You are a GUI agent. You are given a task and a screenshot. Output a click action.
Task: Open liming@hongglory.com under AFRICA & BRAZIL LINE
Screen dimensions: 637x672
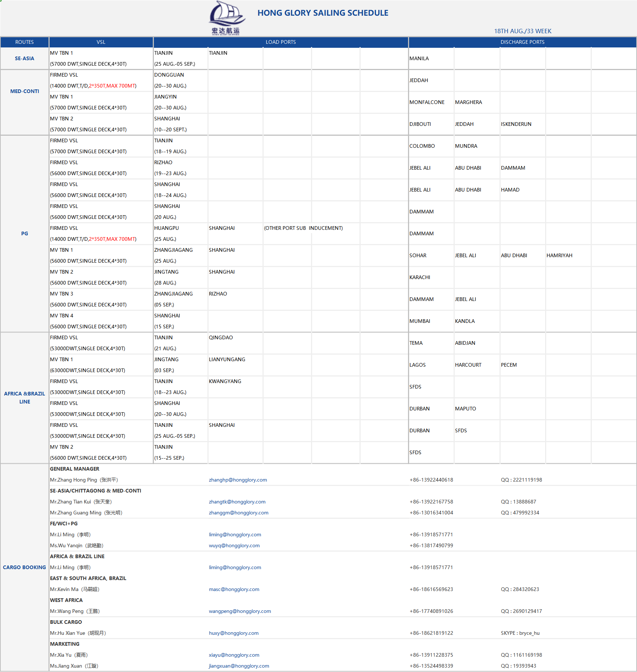coord(235,567)
